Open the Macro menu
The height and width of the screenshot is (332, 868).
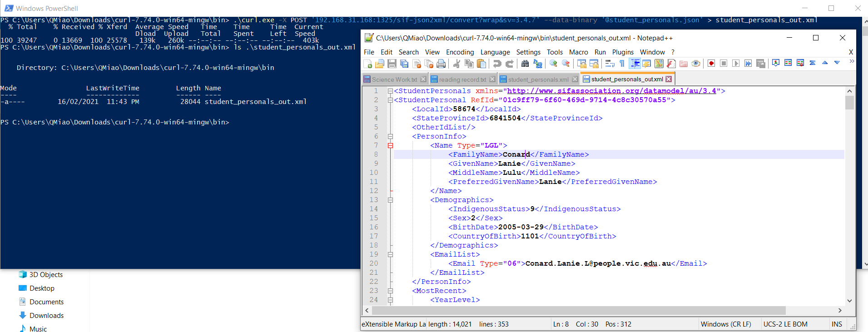click(x=579, y=52)
